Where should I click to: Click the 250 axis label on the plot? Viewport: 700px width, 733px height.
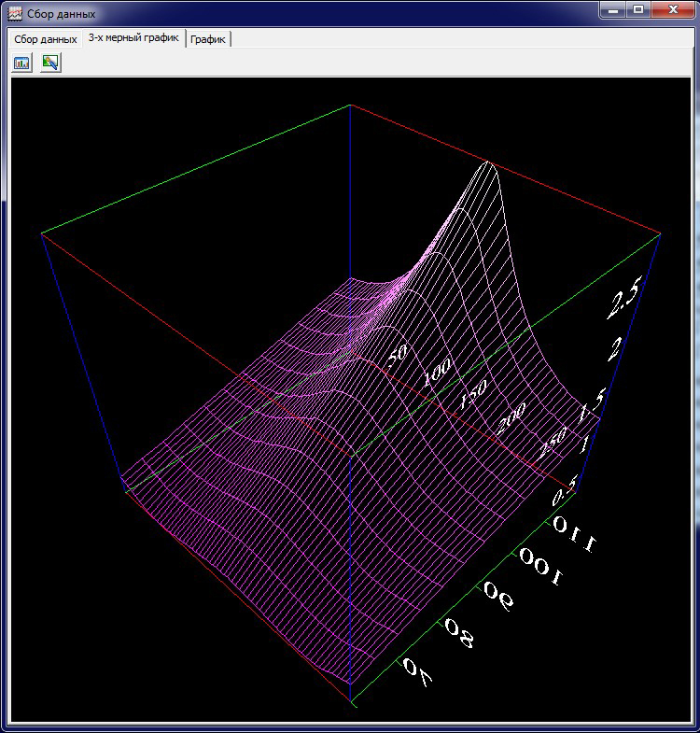pos(551,444)
